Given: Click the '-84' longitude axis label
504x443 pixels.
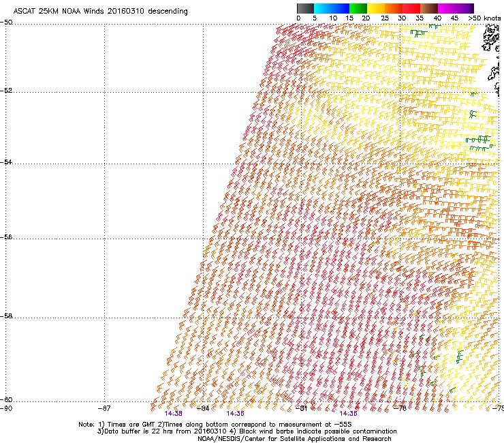Looking at the screenshot, I should 203,408.
